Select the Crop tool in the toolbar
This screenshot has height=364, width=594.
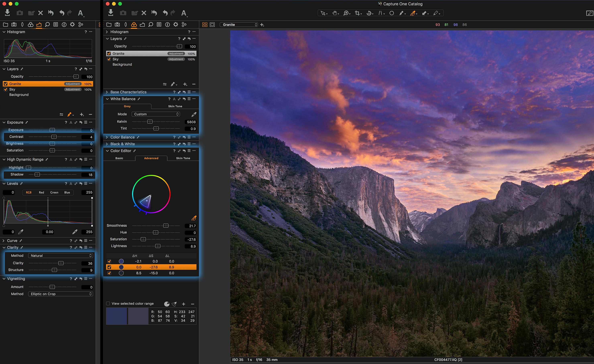358,13
